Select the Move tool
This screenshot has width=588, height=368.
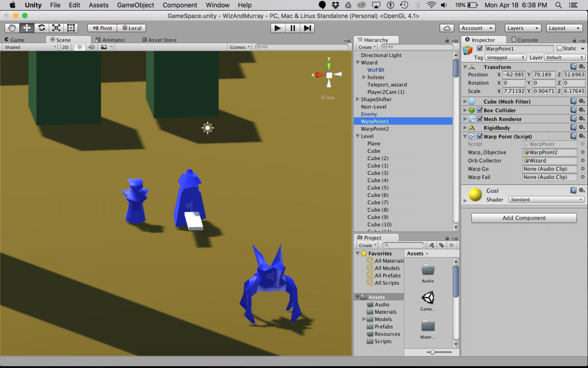click(x=27, y=28)
